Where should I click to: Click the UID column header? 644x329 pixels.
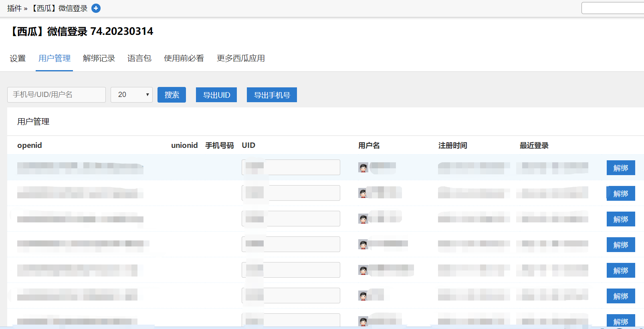pyautogui.click(x=248, y=145)
